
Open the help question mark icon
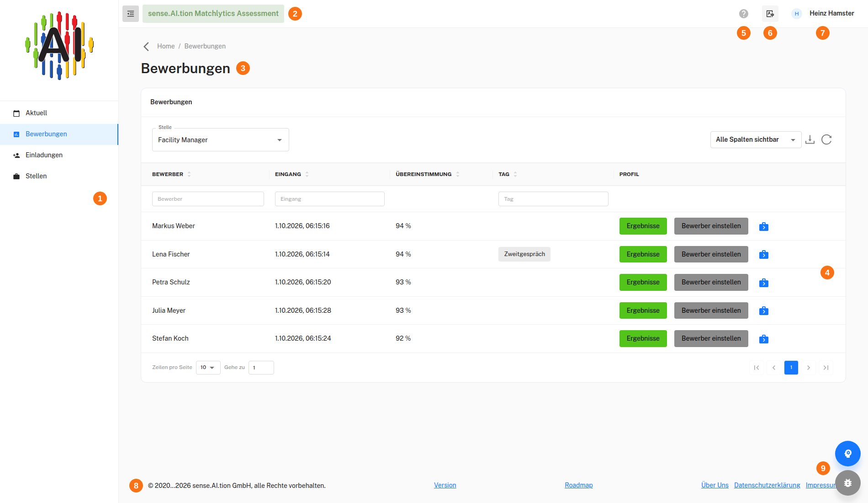coord(744,14)
